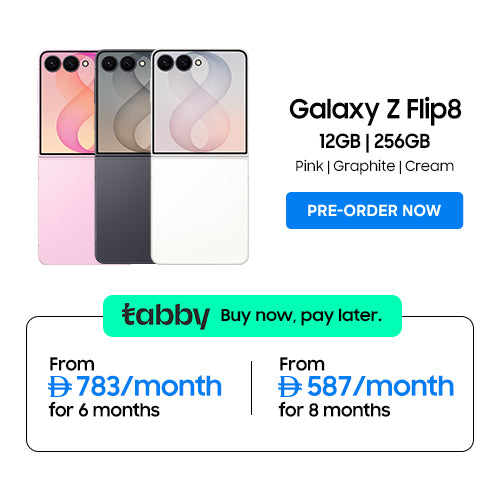The width and height of the screenshot is (500, 500).
Task: Choose the cream phone image
Action: coord(200,157)
